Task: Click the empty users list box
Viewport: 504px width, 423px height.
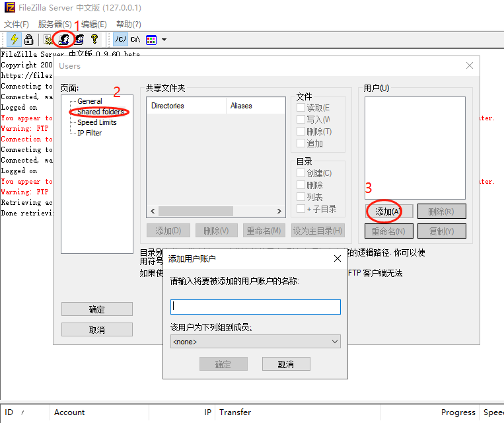Action: (415, 148)
